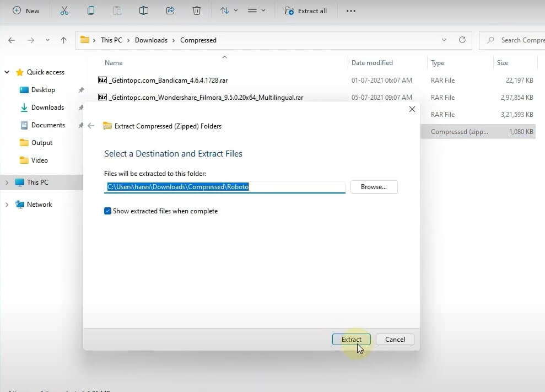
Task: Click the Refresh icon beside address bar
Action: click(462, 40)
